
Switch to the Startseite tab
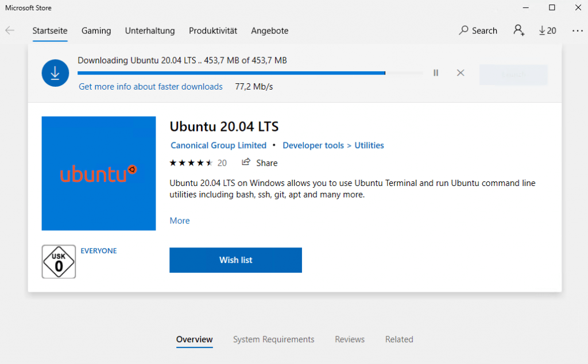(x=50, y=31)
